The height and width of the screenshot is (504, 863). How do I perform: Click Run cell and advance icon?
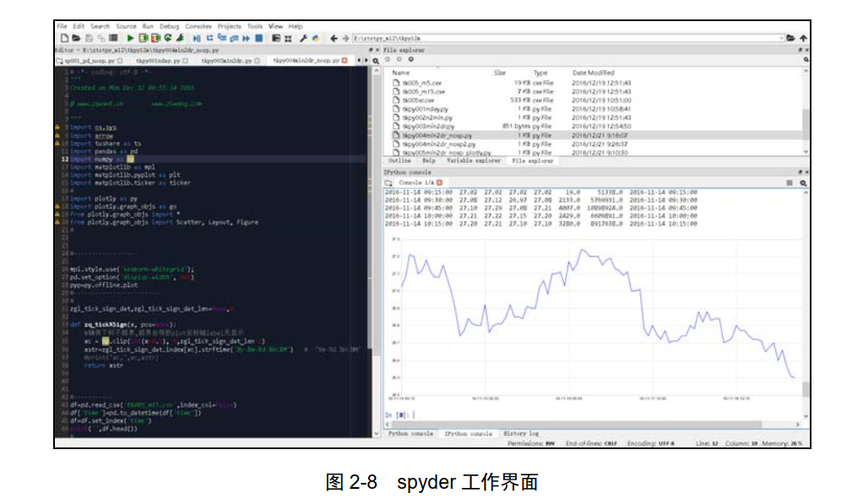(x=155, y=38)
